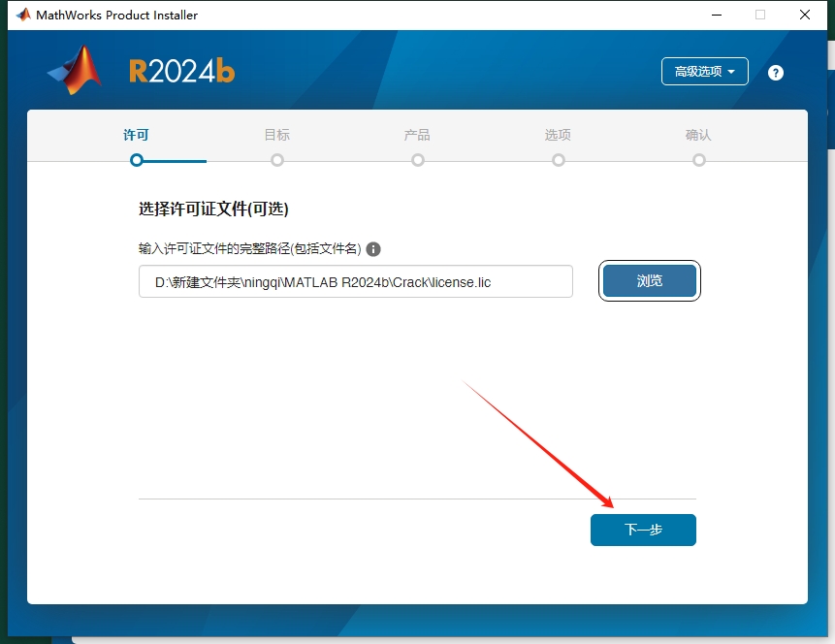Click the empty 目标 step circle
Screen dimensions: 835x644
coord(276,160)
